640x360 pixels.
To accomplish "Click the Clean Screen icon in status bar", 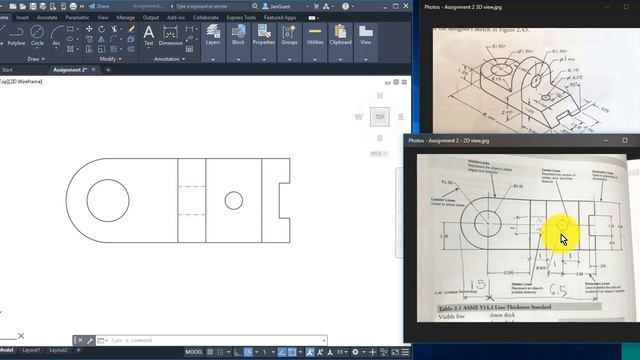I will (395, 352).
